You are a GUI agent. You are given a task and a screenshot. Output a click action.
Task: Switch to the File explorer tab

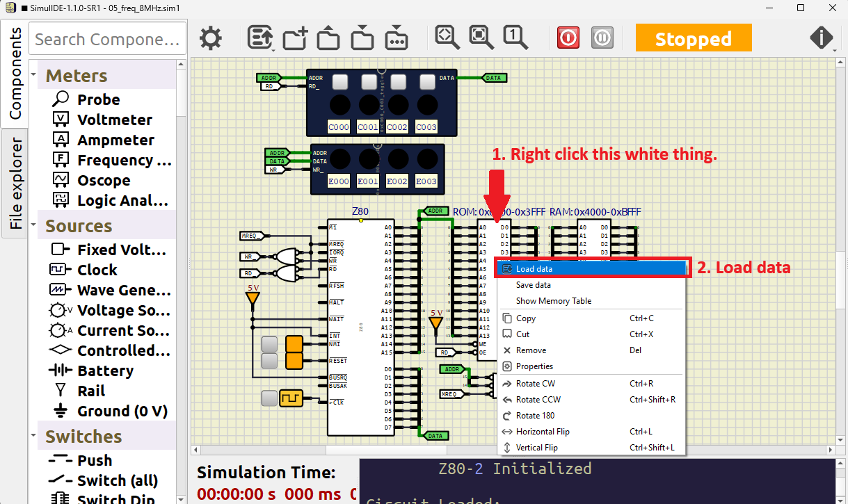click(15, 184)
